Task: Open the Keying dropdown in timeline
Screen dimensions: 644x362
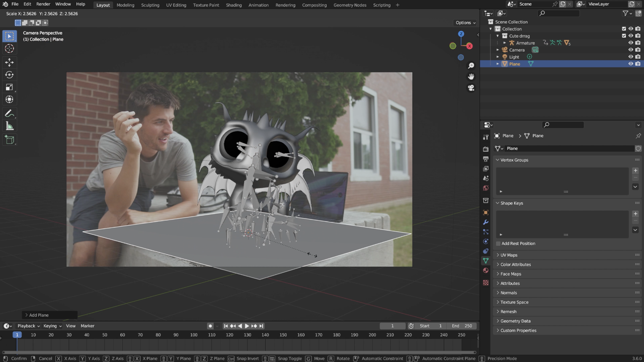Action: 52,326
